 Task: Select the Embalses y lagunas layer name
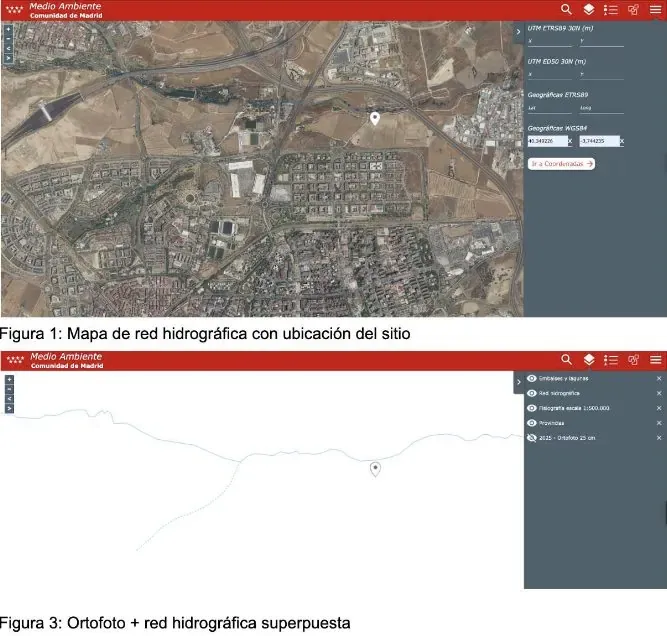[564, 379]
